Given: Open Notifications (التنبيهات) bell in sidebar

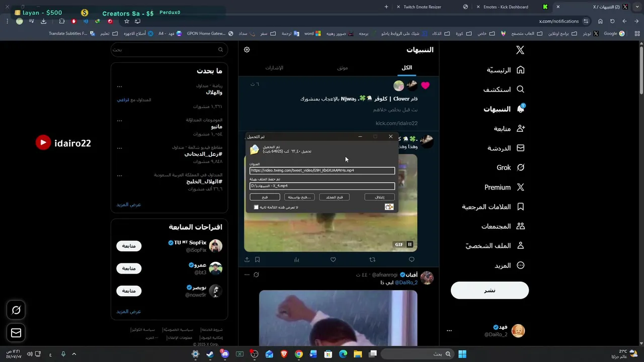Looking at the screenshot, I should coord(504,109).
